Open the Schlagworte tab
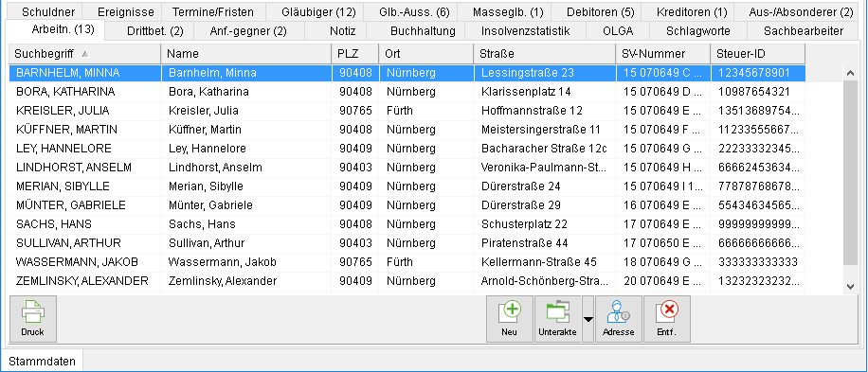 [698, 31]
